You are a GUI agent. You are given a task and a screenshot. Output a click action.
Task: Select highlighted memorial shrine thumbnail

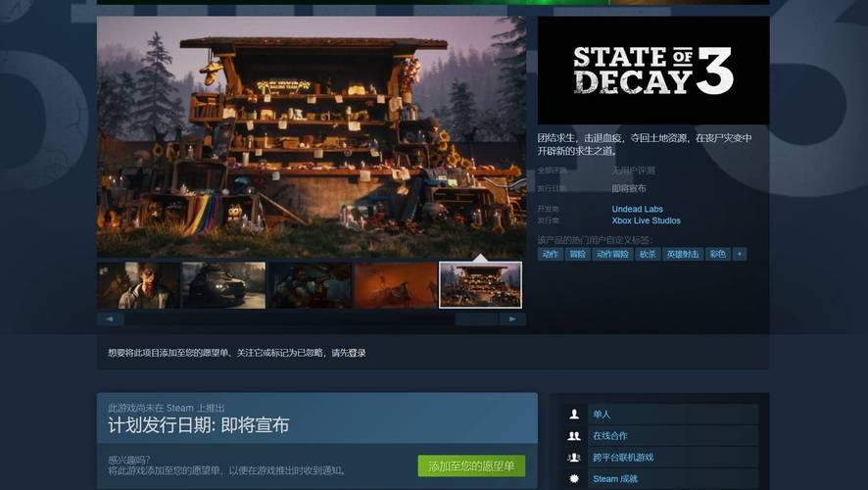pyautogui.click(x=480, y=285)
